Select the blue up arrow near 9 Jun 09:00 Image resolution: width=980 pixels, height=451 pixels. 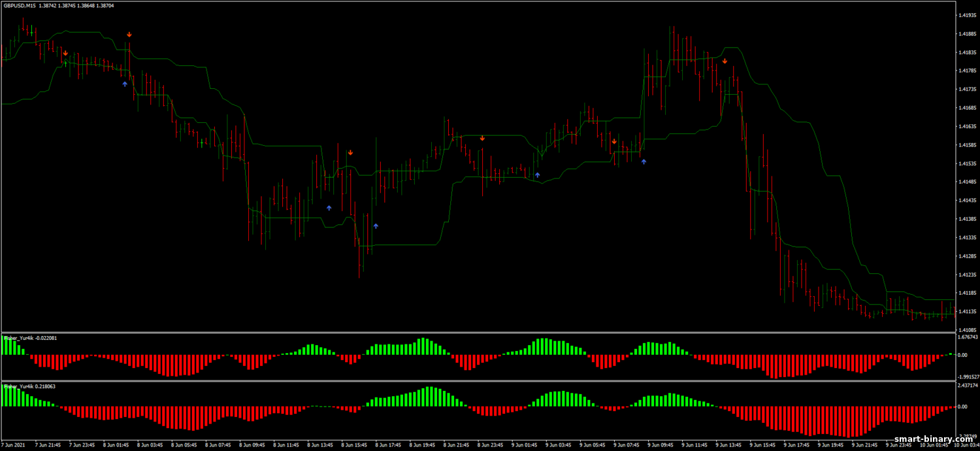[x=644, y=161]
